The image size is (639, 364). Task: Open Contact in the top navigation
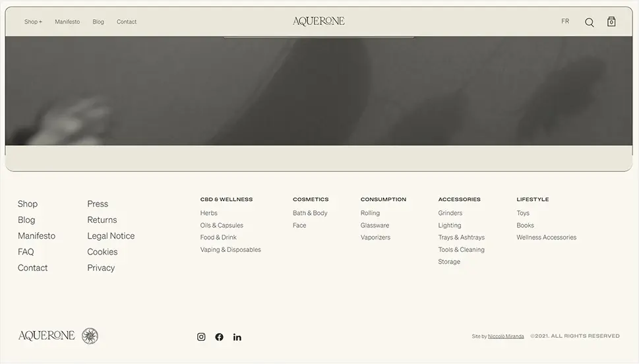(x=127, y=22)
